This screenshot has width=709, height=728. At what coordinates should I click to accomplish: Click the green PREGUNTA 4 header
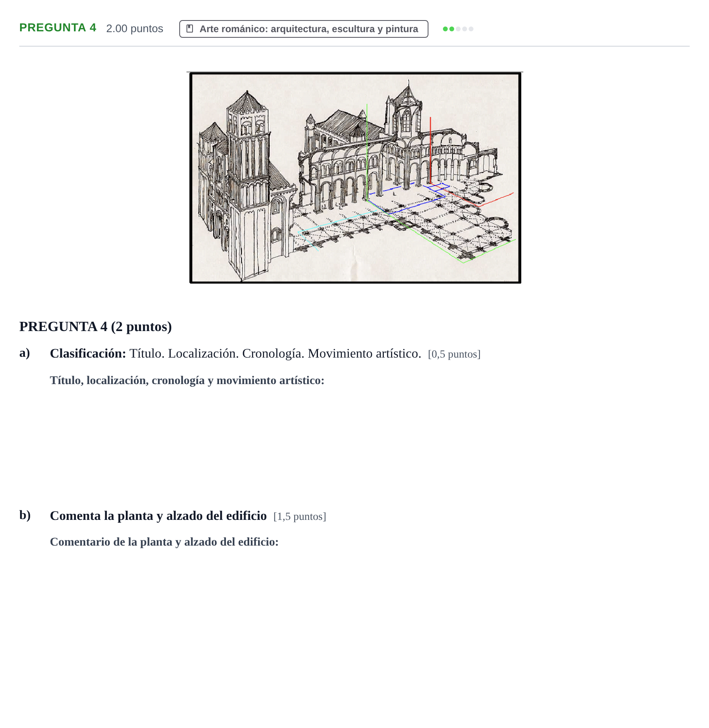(58, 28)
